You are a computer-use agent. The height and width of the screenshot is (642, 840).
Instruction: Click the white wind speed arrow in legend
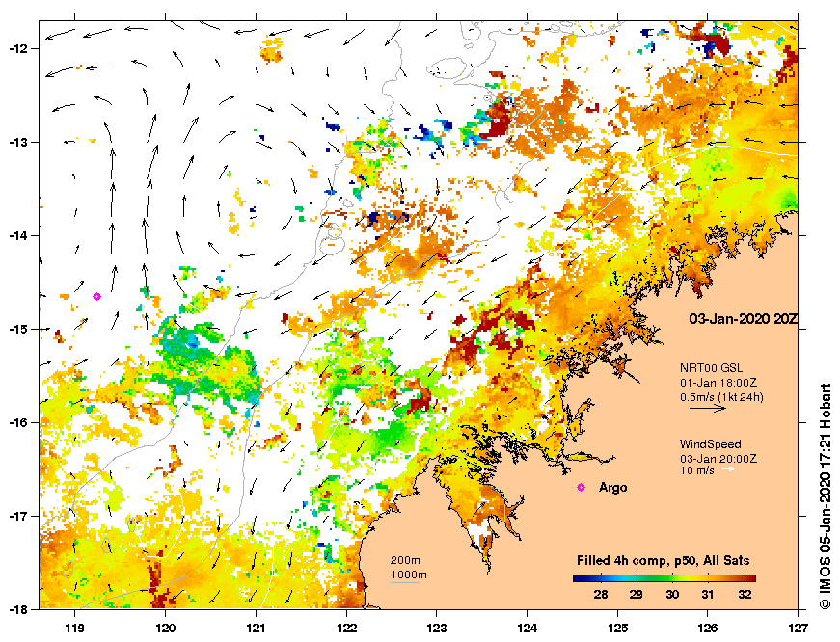click(728, 469)
